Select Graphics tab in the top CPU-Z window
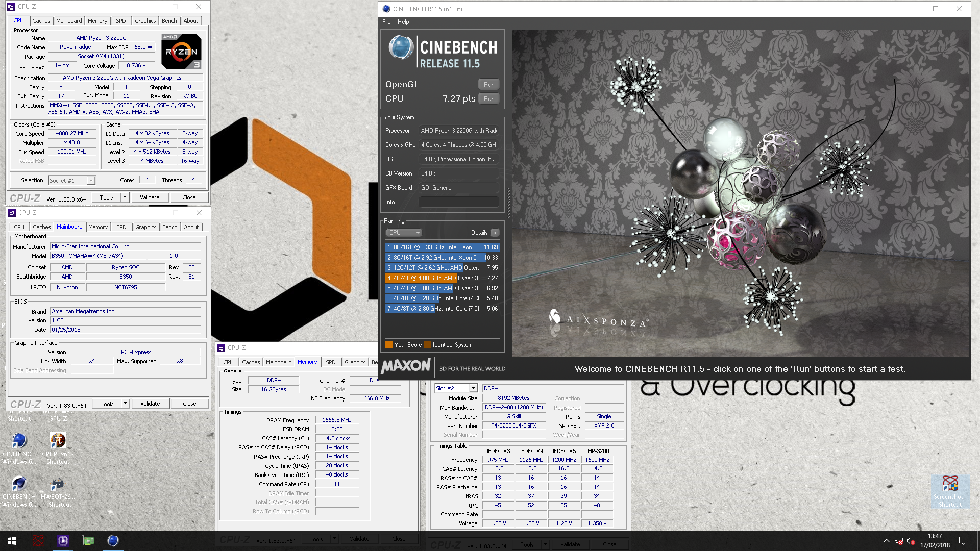Viewport: 980px width, 551px height. pyautogui.click(x=145, y=21)
